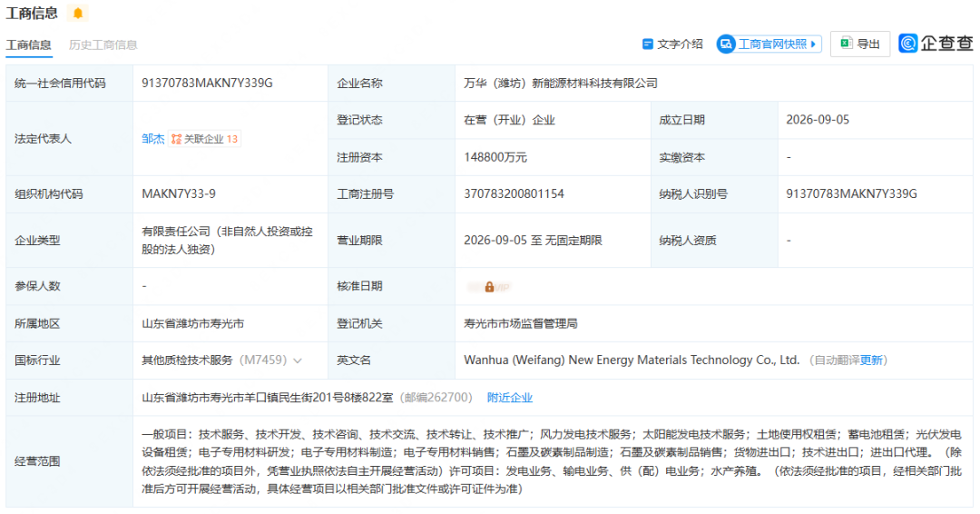Click 纳税人识别号 value 91370783MAKN7Y339G
Viewport: 980px width, 514px height.
[x=851, y=193]
